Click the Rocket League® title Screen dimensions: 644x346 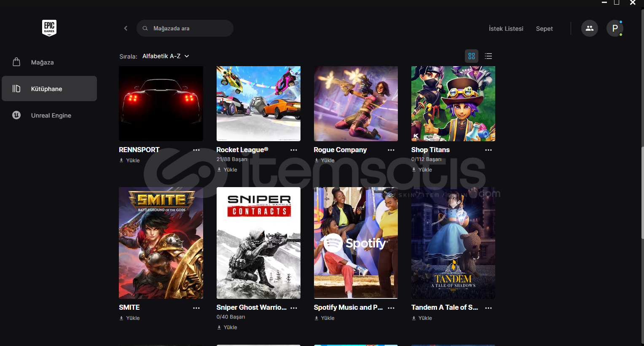[242, 150]
